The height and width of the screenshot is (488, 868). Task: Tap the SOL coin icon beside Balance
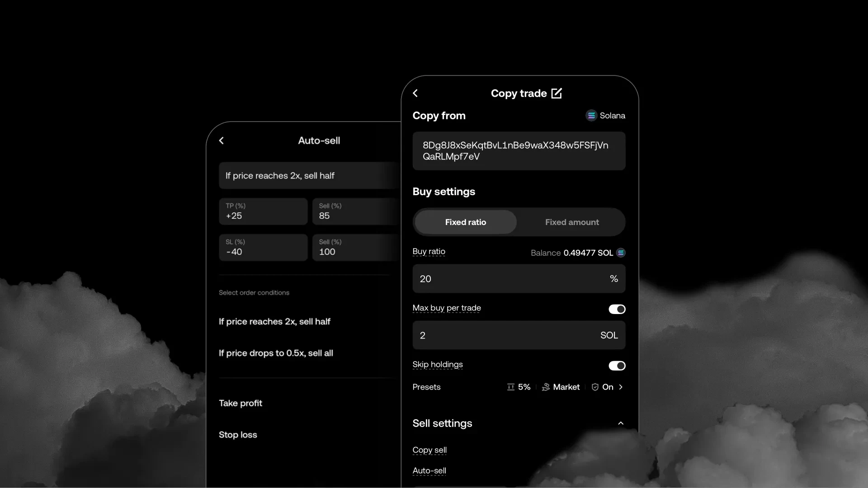tap(621, 253)
